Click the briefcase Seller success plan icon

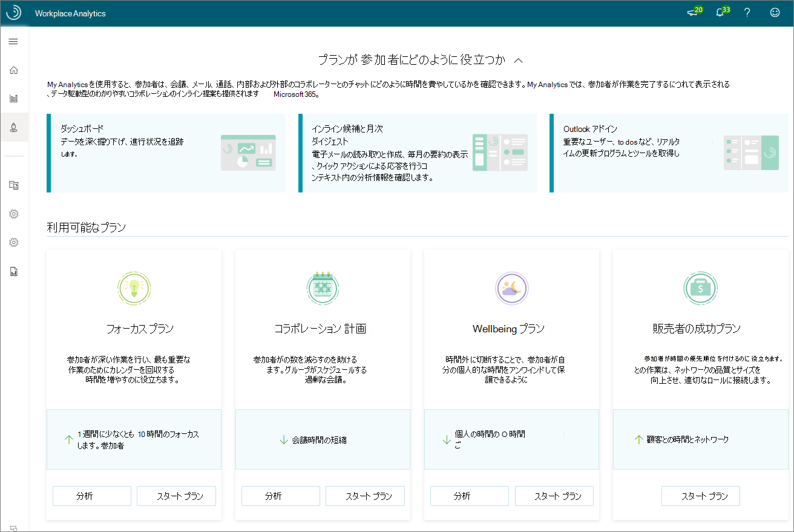click(x=700, y=288)
